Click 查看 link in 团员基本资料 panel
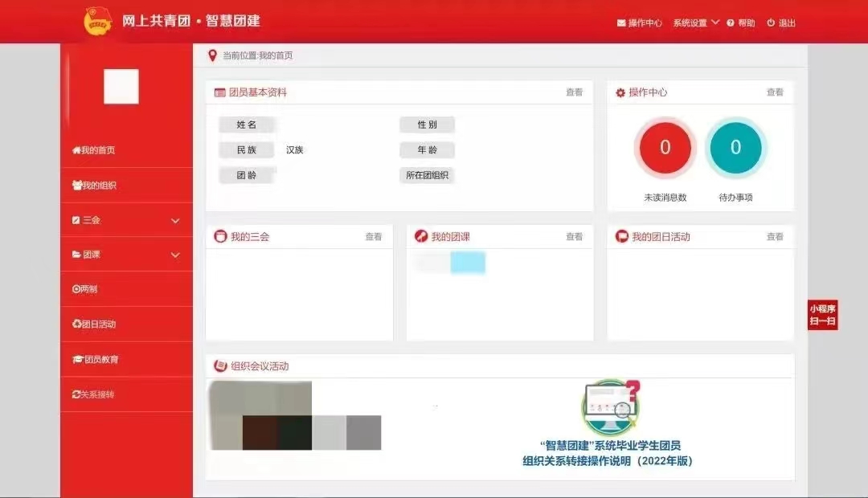 (x=574, y=92)
